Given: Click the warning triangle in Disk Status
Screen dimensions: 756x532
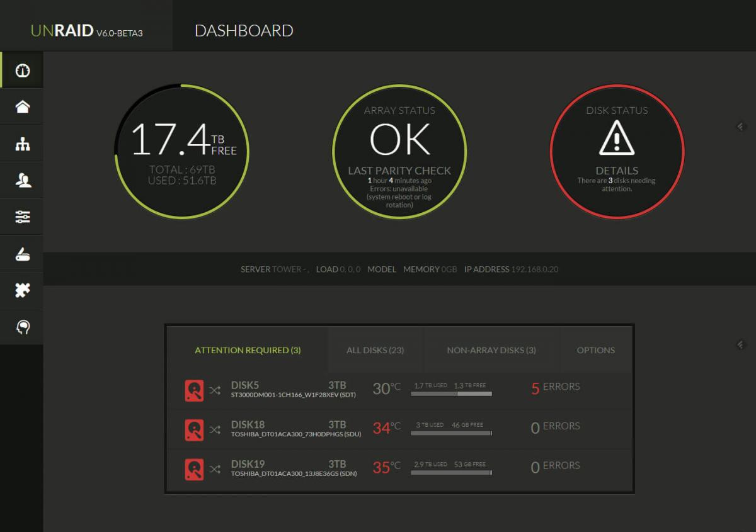Looking at the screenshot, I should click(x=617, y=139).
